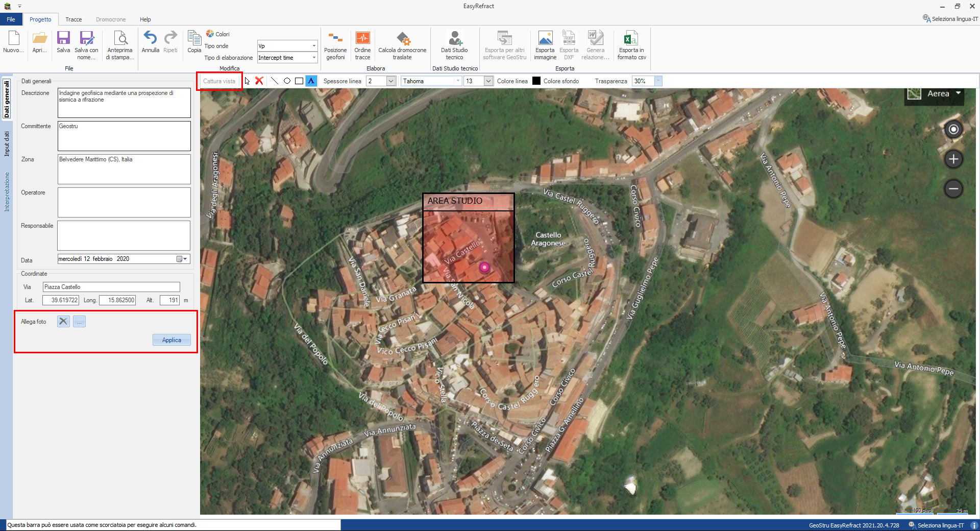Zoom in on the map
The height and width of the screenshot is (531, 980).
953,159
